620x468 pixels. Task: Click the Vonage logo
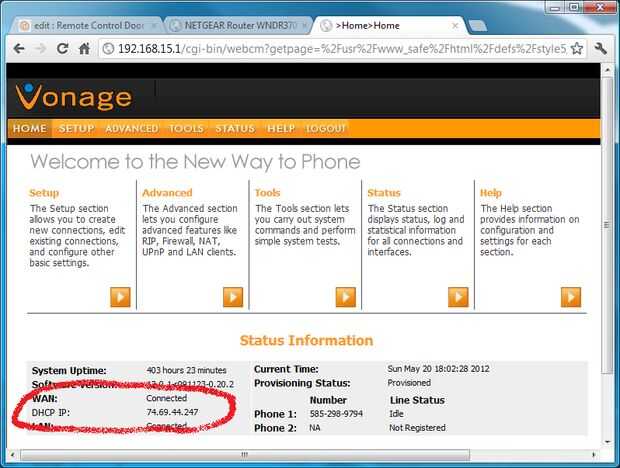tap(74, 97)
